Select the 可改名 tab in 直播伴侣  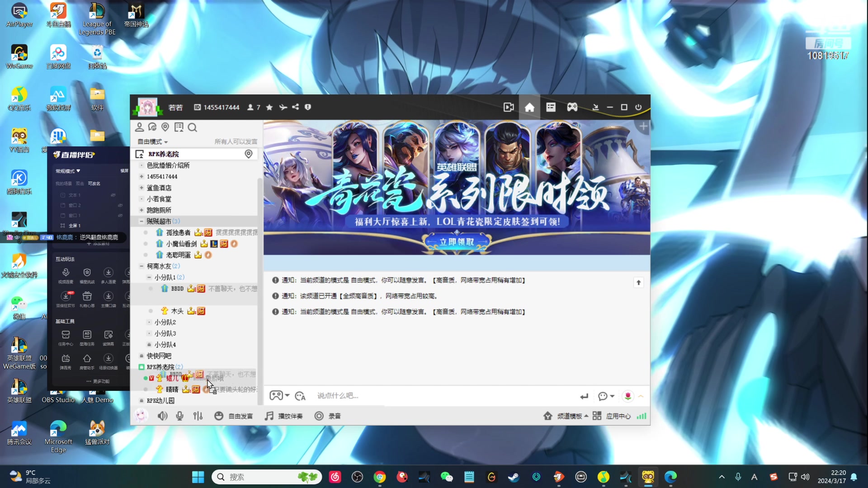point(94,184)
